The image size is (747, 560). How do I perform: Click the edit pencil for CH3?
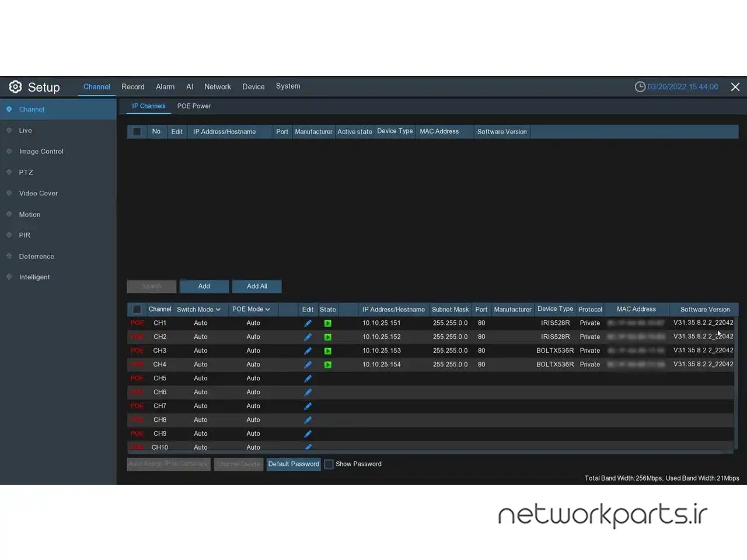(x=308, y=351)
